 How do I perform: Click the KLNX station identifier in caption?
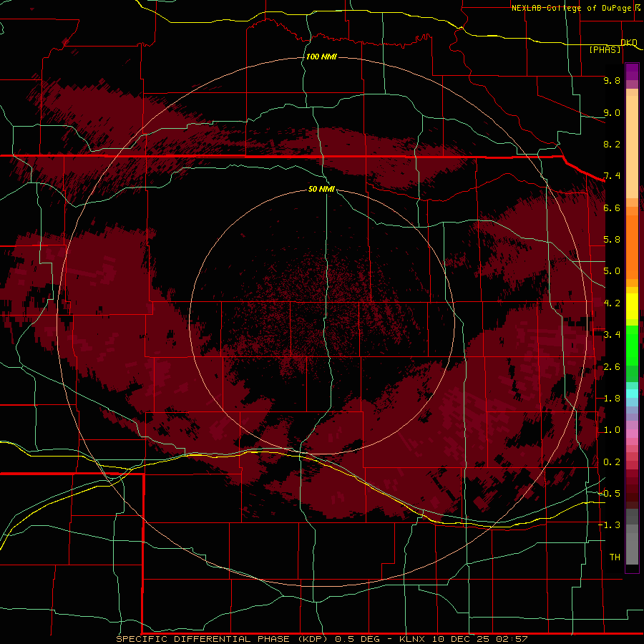413,639
